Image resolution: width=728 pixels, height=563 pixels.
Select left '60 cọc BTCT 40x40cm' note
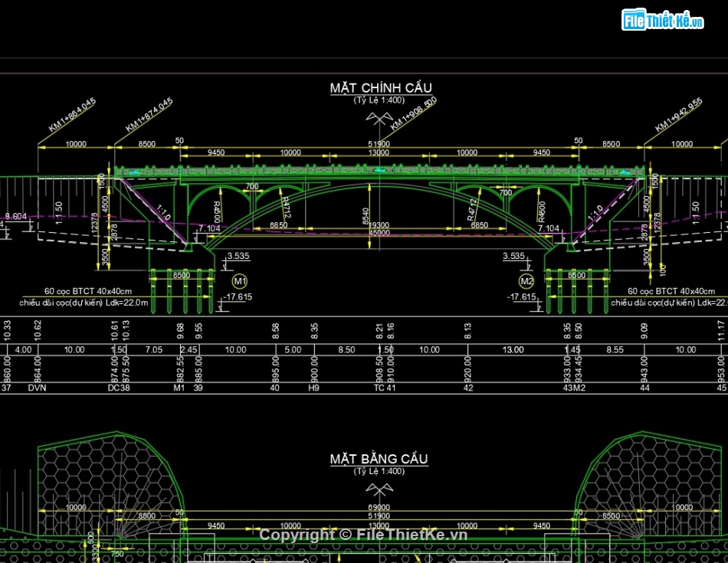point(87,291)
